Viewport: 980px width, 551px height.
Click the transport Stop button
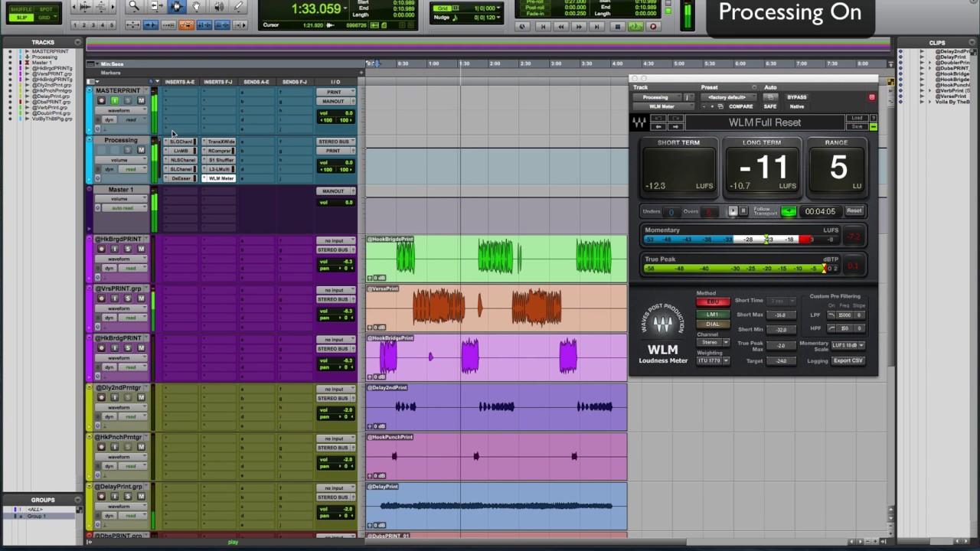coord(618,27)
